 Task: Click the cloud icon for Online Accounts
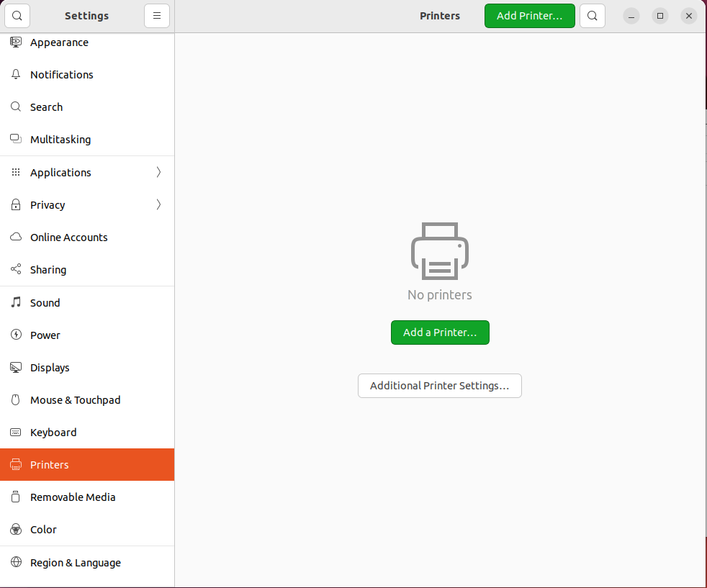pos(16,238)
